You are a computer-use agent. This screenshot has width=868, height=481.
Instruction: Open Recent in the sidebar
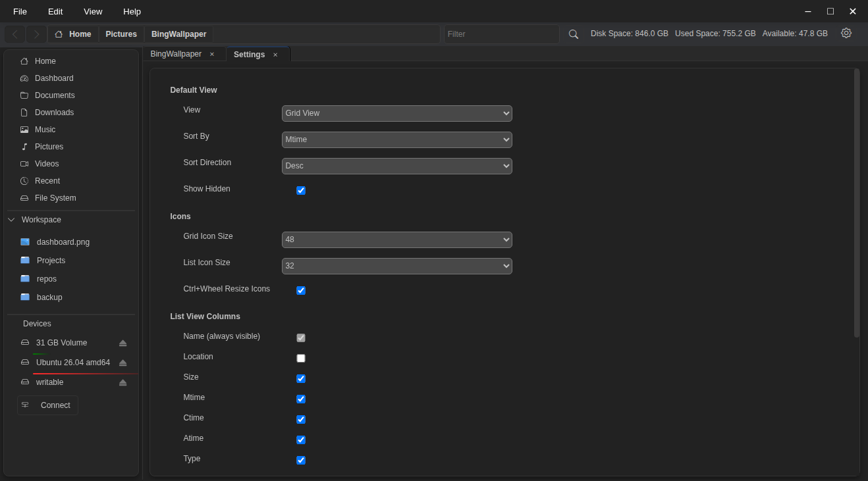(47, 181)
